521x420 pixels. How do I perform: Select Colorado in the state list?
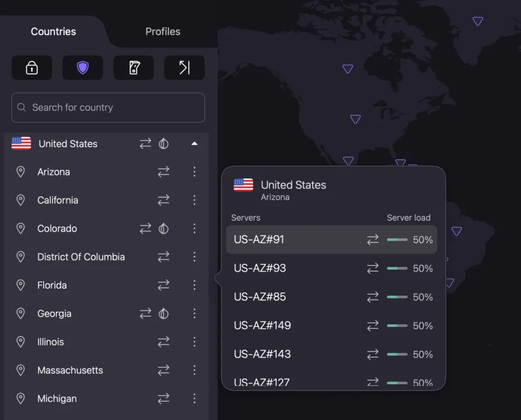[x=57, y=228]
